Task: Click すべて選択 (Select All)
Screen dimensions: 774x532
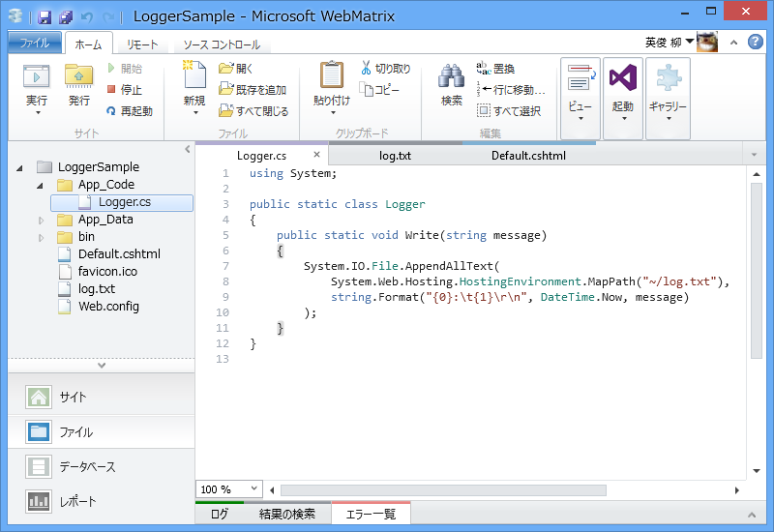Action: coord(509,111)
